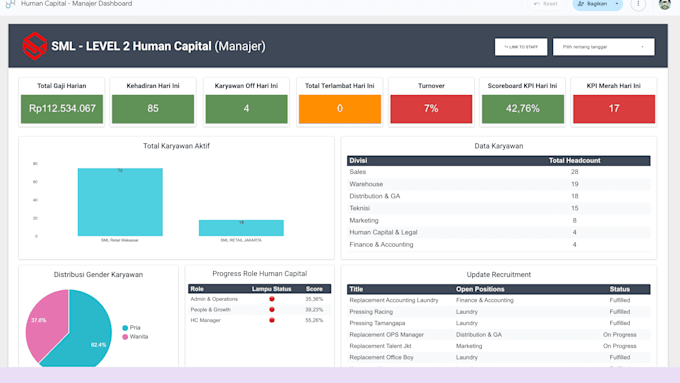Sort by the Lampu Status column header
The image size is (680, 383).
coord(271,289)
